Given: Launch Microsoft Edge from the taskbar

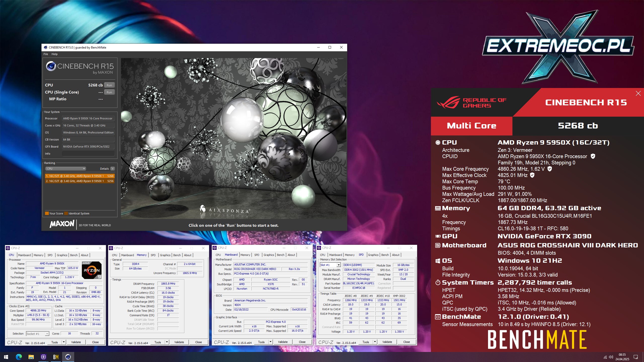Looking at the screenshot, I should 19,357.
